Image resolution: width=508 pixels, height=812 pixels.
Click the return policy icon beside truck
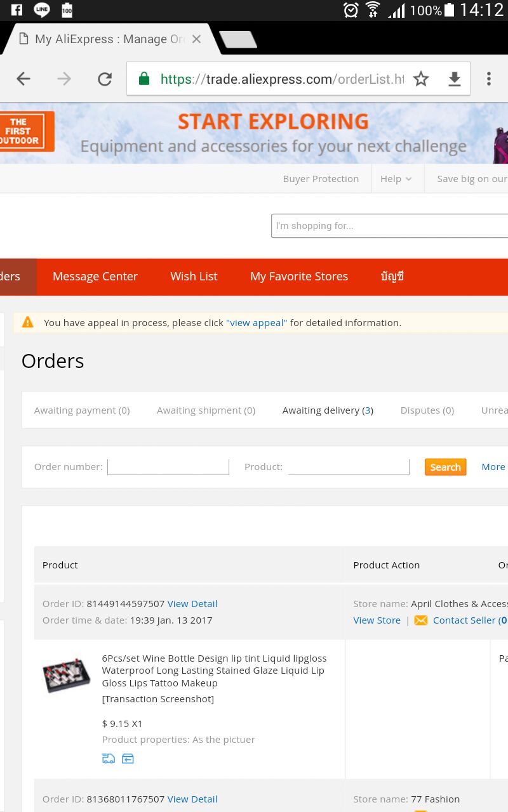[128, 759]
